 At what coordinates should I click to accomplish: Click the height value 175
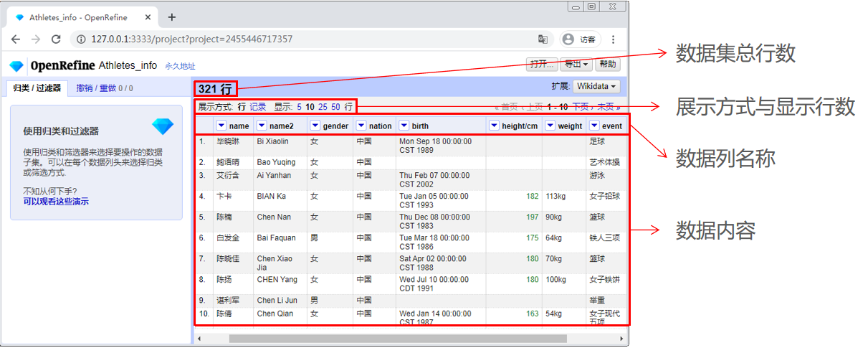tap(532, 237)
